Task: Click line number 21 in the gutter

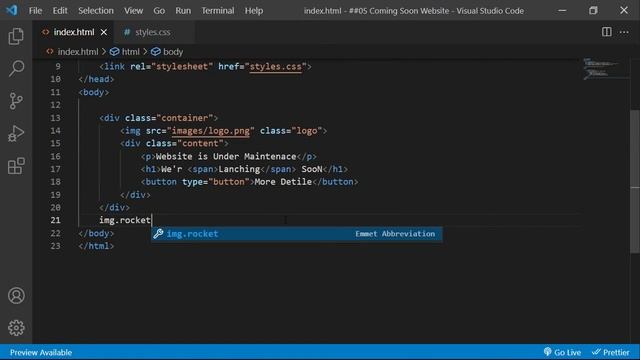Action: [56, 220]
